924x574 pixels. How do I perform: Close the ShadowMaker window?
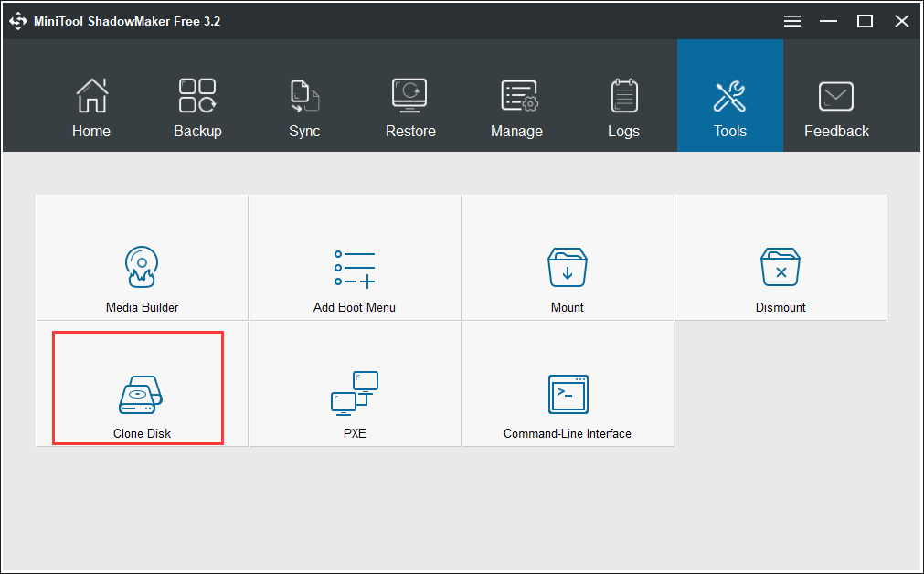tap(901, 21)
